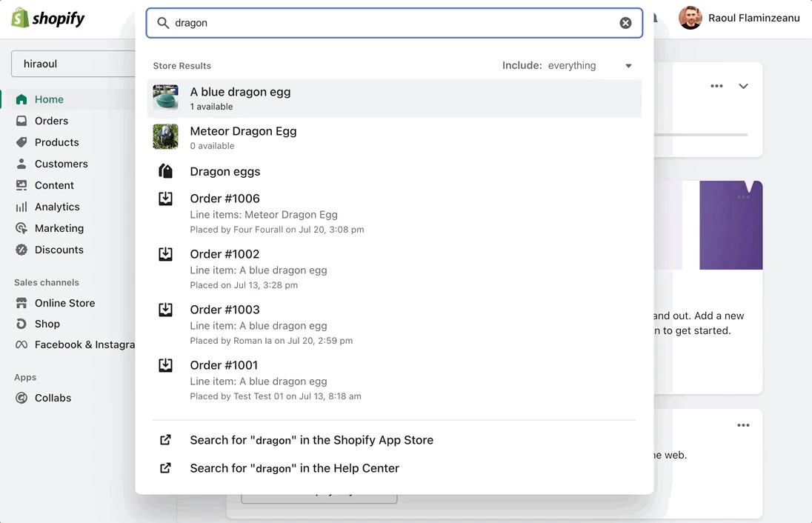Screen dimensions: 812x523
Task: Open the Dragon eggs collection result
Action: (394, 171)
